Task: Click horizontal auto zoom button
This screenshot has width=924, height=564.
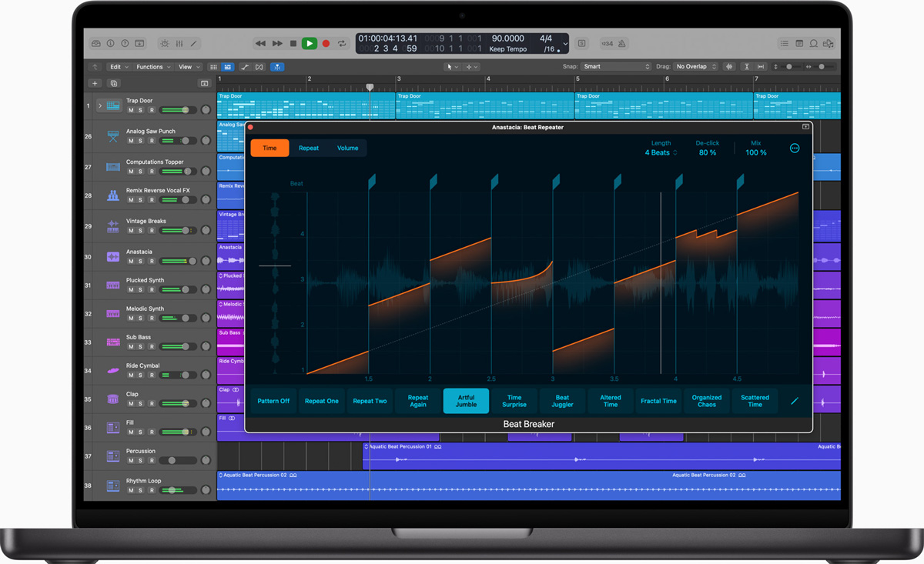Action: (761, 67)
